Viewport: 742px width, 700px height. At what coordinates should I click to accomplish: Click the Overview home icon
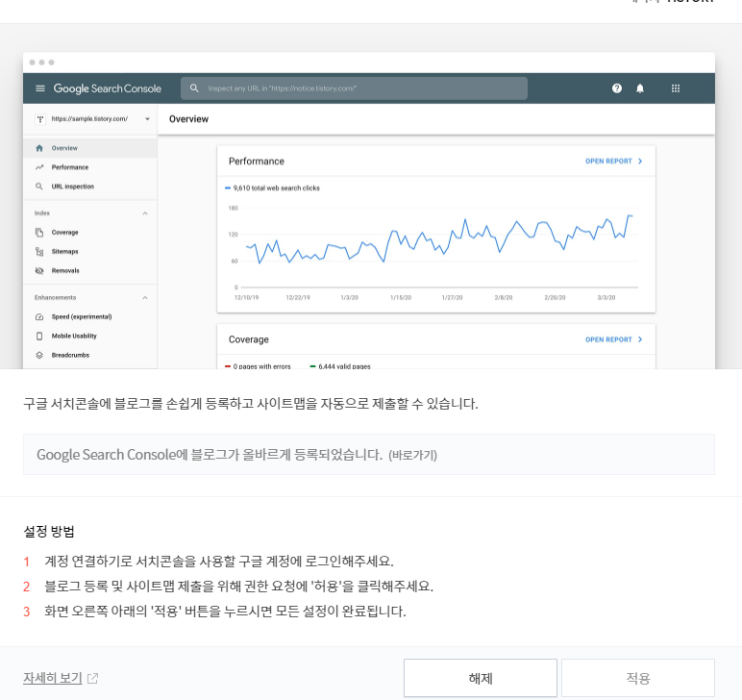(x=39, y=148)
